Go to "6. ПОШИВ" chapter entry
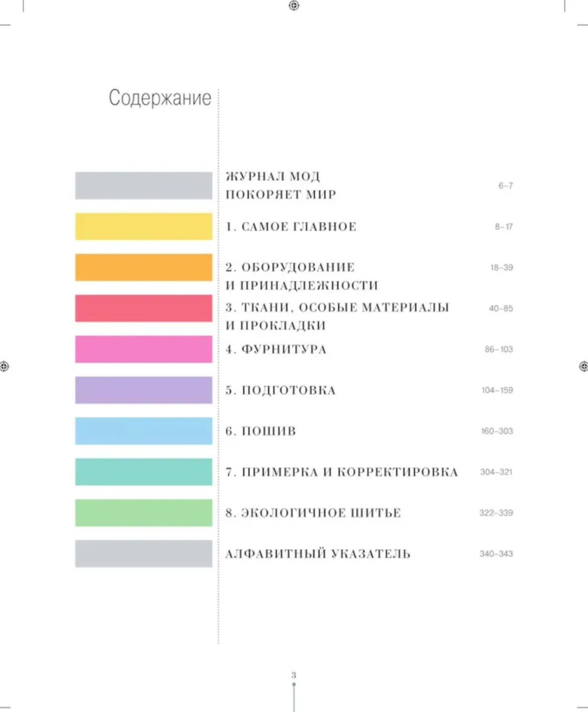Image resolution: width=588 pixels, height=712 pixels. point(261,432)
